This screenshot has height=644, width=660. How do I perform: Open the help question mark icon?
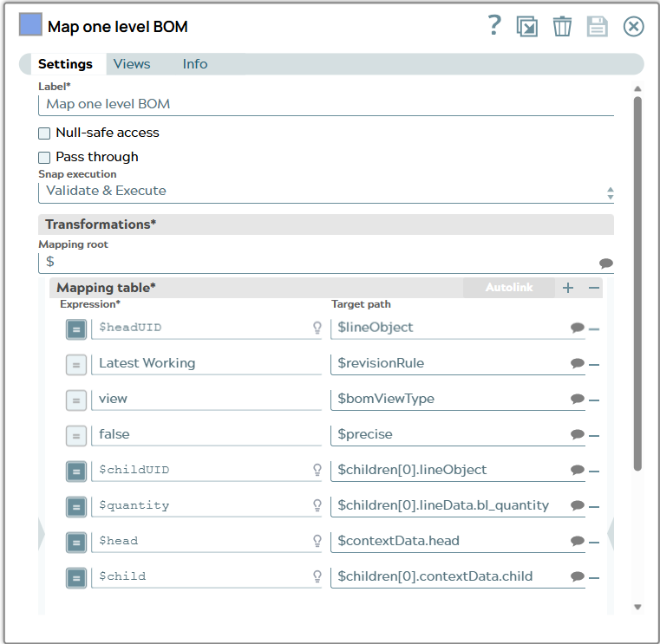[x=494, y=25]
